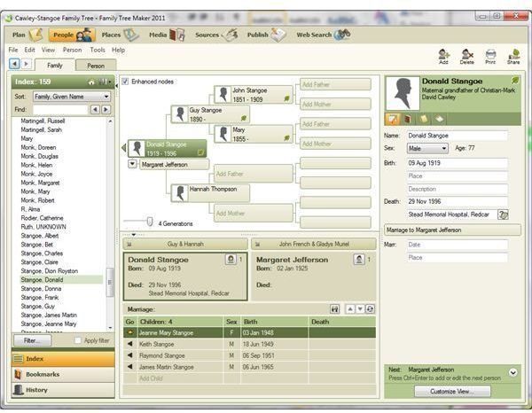Open the Sex dropdown showing Male
The width and height of the screenshot is (532, 413).
point(427,149)
